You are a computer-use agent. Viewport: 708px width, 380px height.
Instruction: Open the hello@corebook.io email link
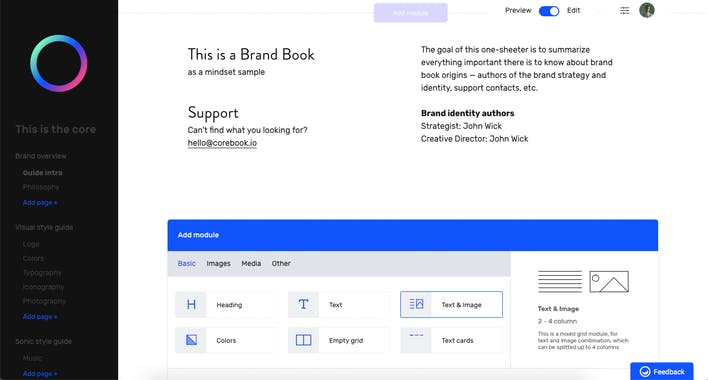pyautogui.click(x=222, y=143)
